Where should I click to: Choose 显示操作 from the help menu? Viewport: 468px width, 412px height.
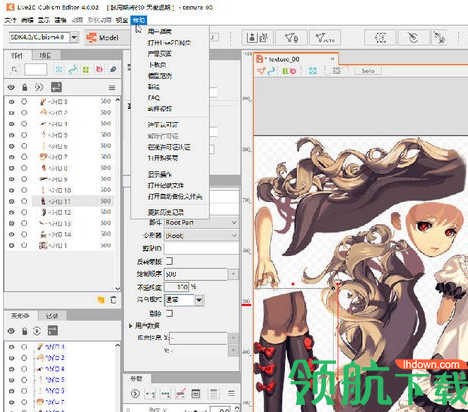(160, 174)
